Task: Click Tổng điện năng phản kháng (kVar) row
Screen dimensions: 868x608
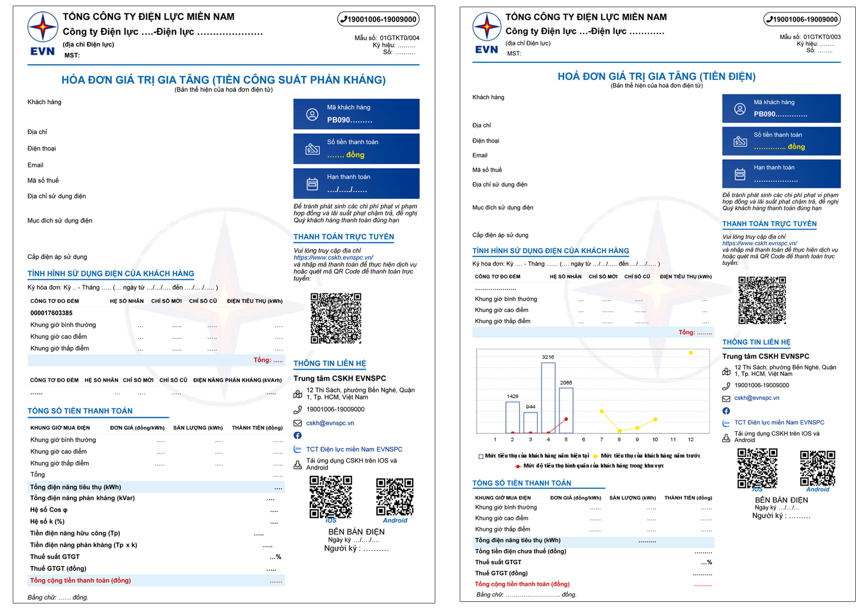Action: [156, 498]
